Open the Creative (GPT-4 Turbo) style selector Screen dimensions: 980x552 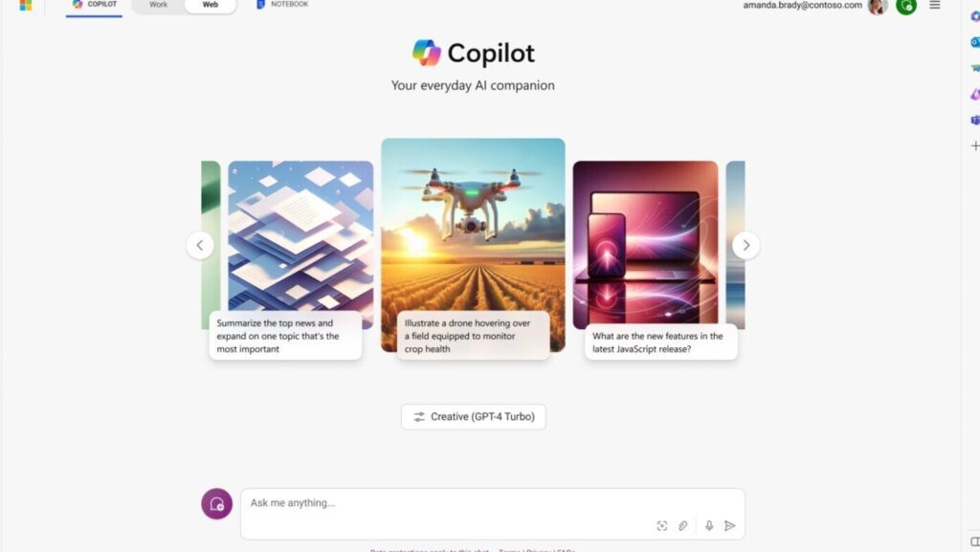(473, 416)
